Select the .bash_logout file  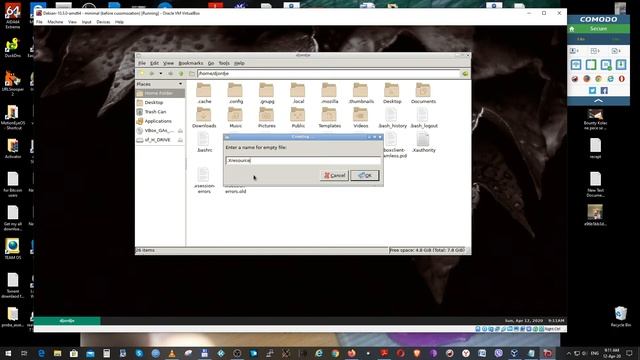(424, 117)
